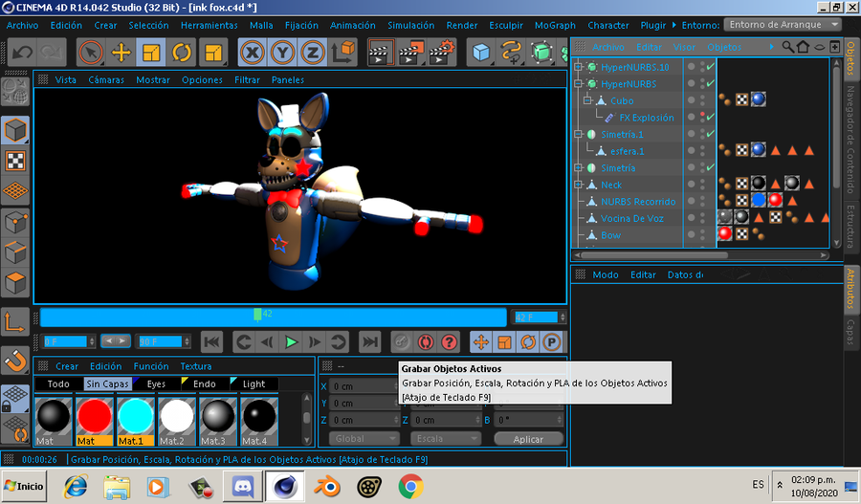This screenshot has width=861, height=504.
Task: Switch to Points mode icon
Action: [15, 222]
